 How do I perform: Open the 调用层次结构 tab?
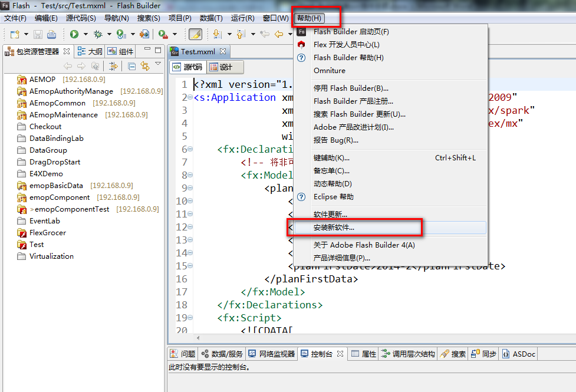(x=408, y=354)
